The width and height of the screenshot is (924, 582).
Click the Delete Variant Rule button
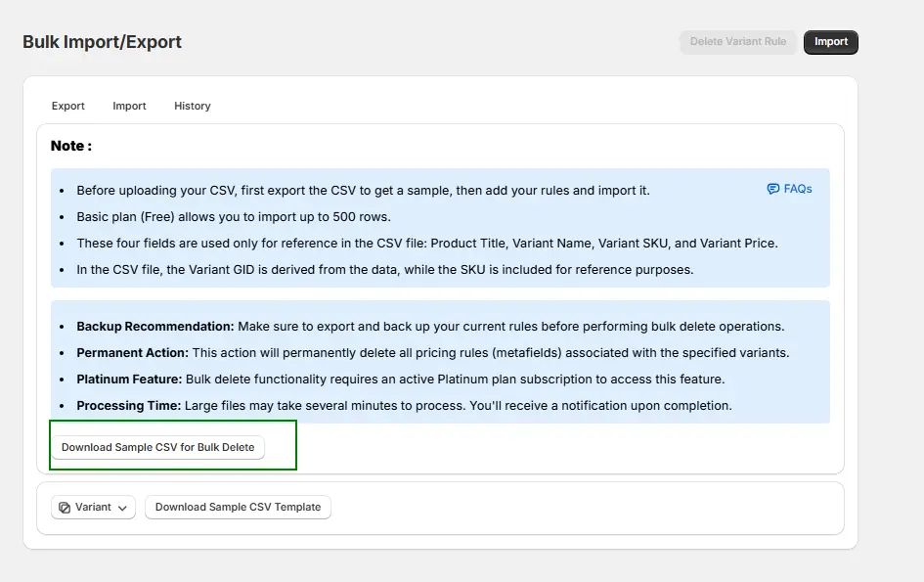click(x=737, y=42)
